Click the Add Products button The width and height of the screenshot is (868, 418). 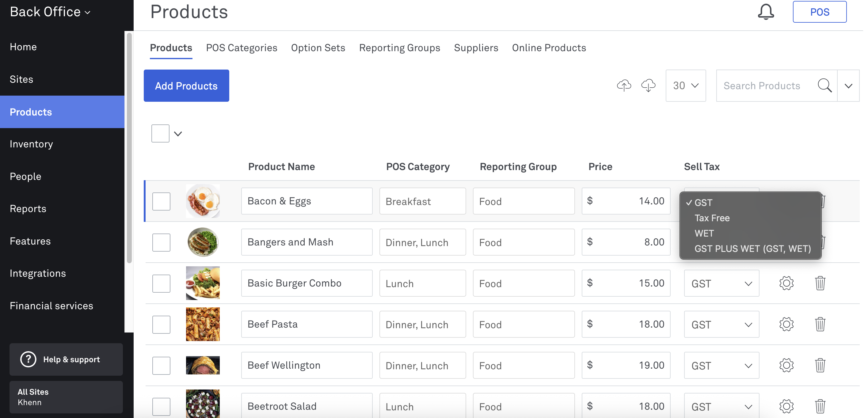coord(186,85)
